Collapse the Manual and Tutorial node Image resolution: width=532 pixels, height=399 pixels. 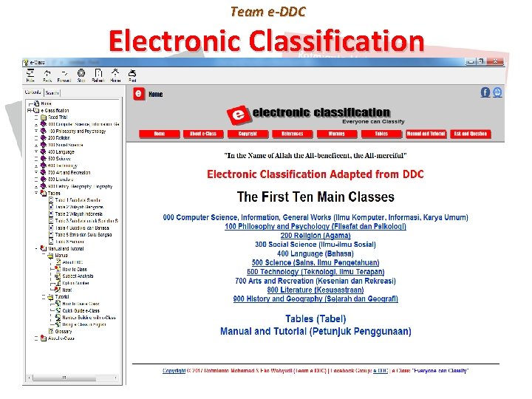point(36,248)
